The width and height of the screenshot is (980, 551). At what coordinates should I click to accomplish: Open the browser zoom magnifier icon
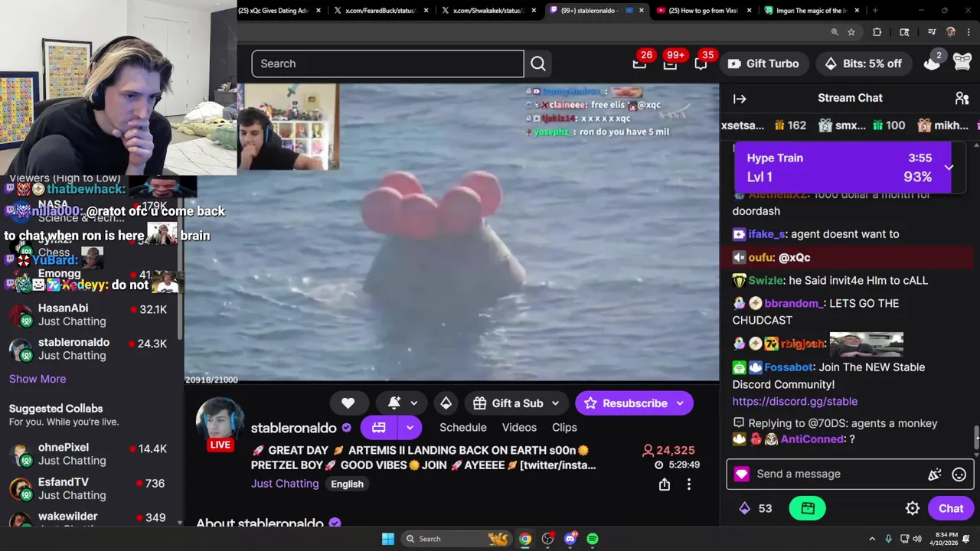pos(835,32)
